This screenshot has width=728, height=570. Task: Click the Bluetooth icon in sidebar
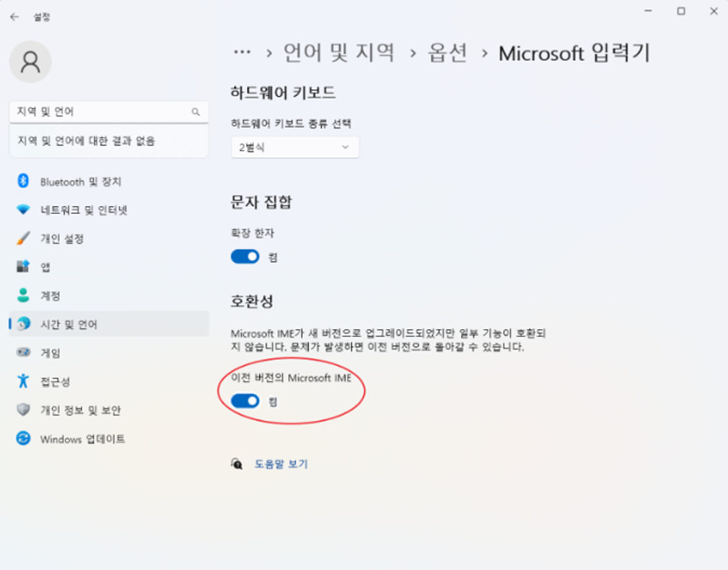tap(23, 181)
